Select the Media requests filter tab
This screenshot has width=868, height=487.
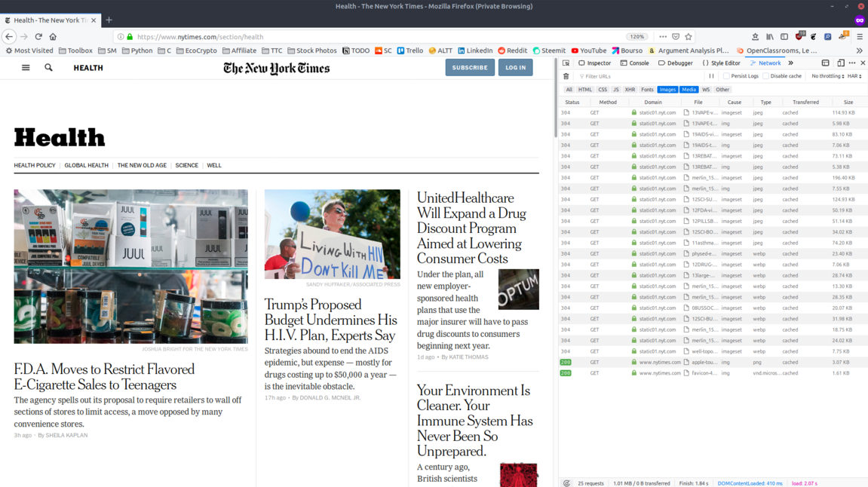[x=689, y=89]
